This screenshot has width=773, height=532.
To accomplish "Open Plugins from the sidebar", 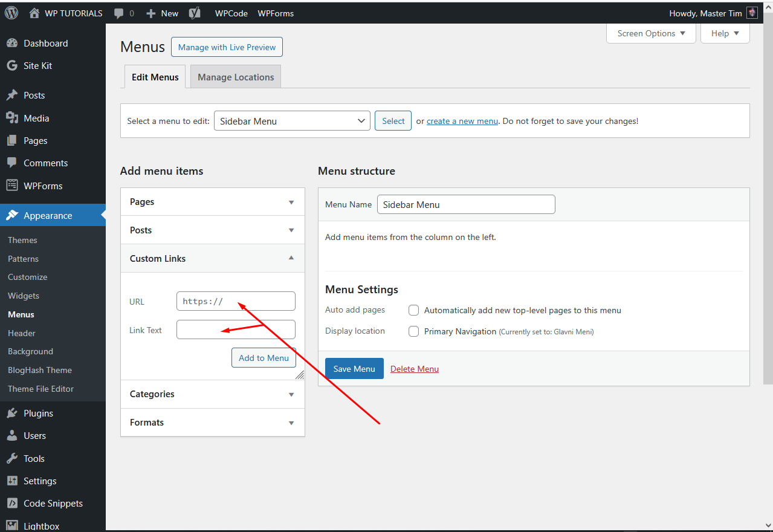I will [x=38, y=414].
